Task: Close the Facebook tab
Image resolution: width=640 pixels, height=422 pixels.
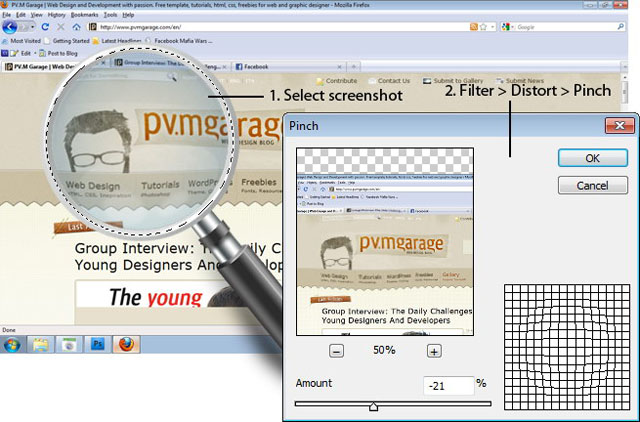Action: [339, 67]
